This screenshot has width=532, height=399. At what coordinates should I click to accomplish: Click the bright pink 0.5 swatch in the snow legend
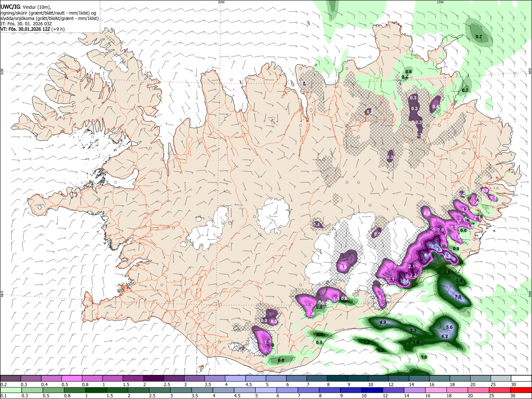coord(72,379)
